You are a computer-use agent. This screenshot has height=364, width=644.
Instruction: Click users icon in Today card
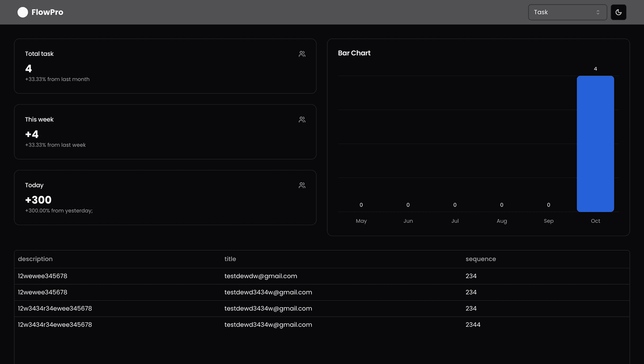point(302,185)
